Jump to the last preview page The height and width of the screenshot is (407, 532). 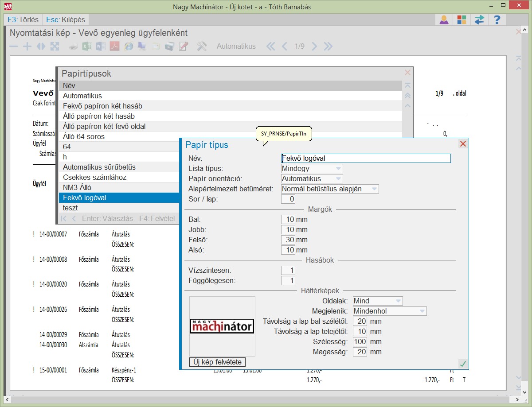pos(328,47)
